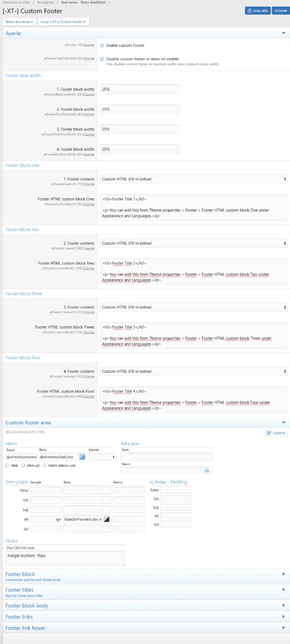
Task: Click the top Düzenle button
Action: click(x=280, y=11)
